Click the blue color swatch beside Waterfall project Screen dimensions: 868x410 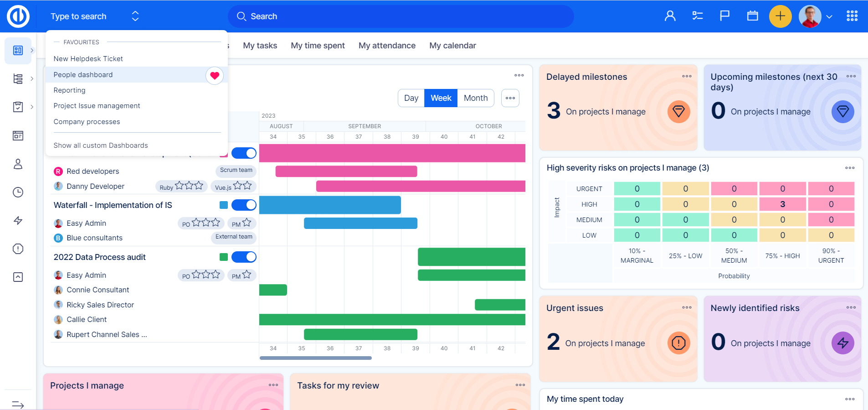tap(224, 205)
